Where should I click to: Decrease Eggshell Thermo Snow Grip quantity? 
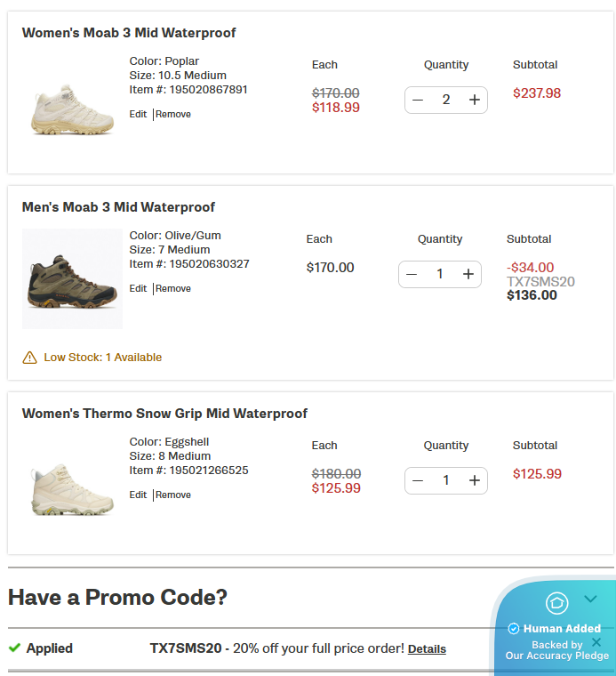click(418, 480)
